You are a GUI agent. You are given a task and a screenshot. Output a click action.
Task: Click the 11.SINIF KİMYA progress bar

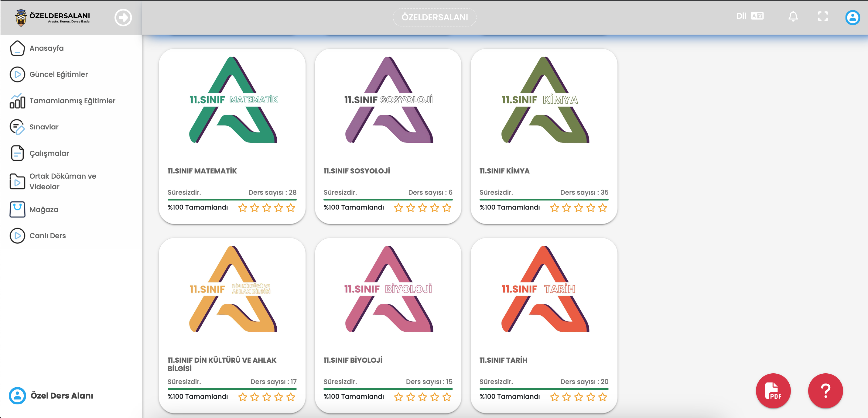pyautogui.click(x=544, y=200)
